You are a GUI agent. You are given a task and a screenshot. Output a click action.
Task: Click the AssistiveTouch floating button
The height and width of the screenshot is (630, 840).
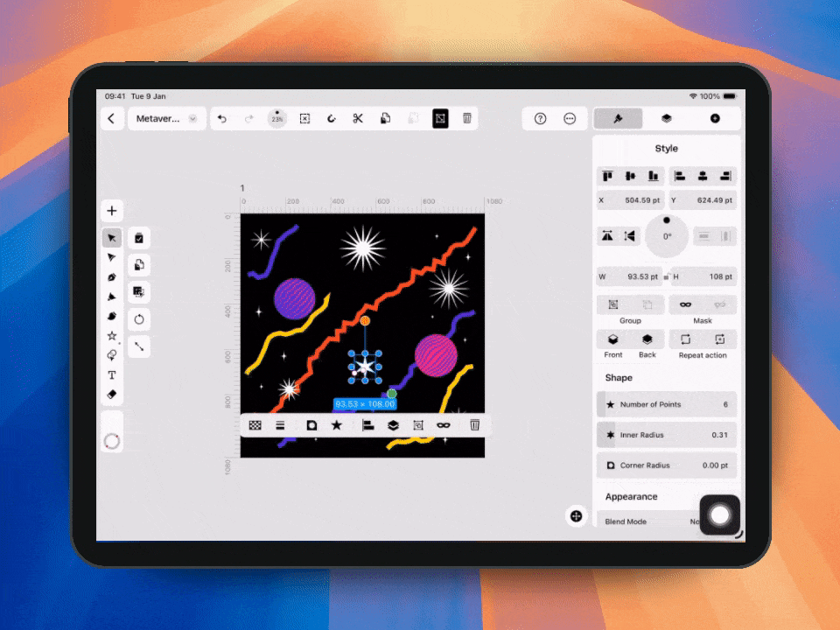719,515
